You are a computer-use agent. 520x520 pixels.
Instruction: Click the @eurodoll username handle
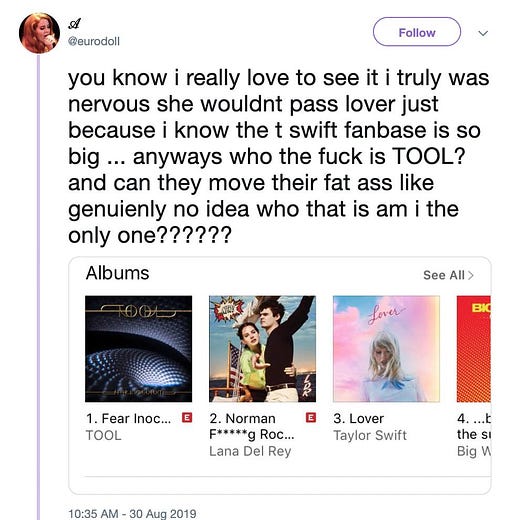click(94, 41)
